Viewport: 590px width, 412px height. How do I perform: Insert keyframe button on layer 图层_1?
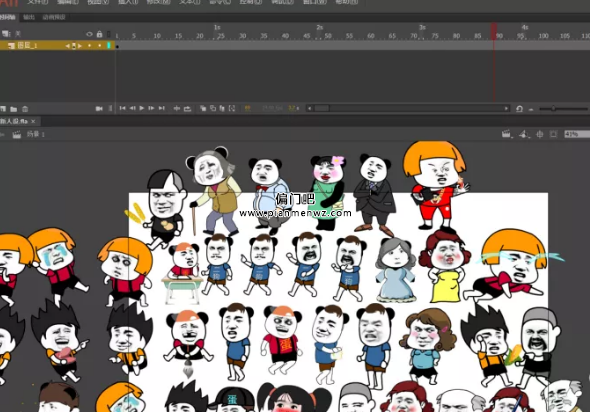(74, 46)
